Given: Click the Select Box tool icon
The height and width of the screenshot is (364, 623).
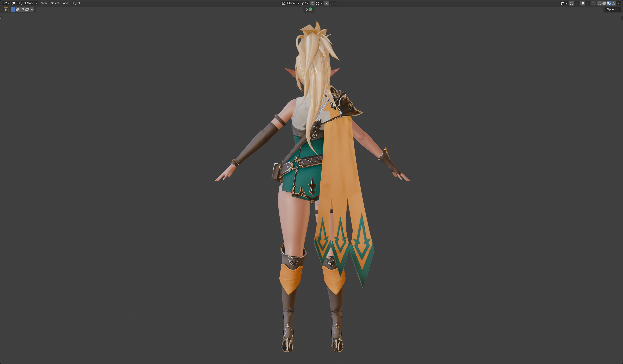Looking at the screenshot, I should click(x=6, y=10).
